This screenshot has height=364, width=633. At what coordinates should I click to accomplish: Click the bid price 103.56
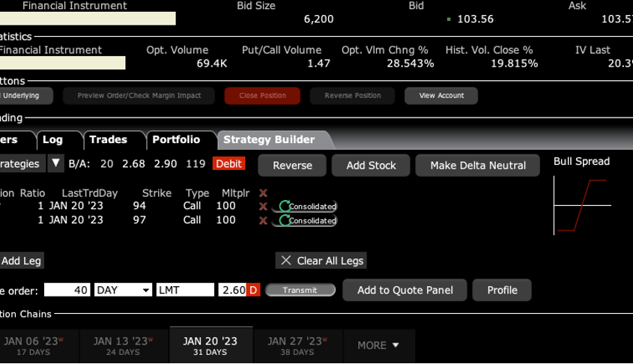(475, 19)
